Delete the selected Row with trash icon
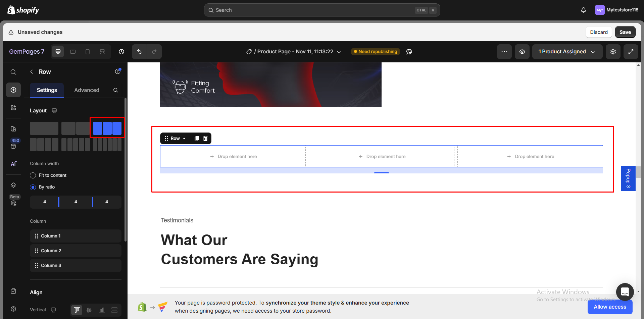The image size is (644, 319). [205, 139]
